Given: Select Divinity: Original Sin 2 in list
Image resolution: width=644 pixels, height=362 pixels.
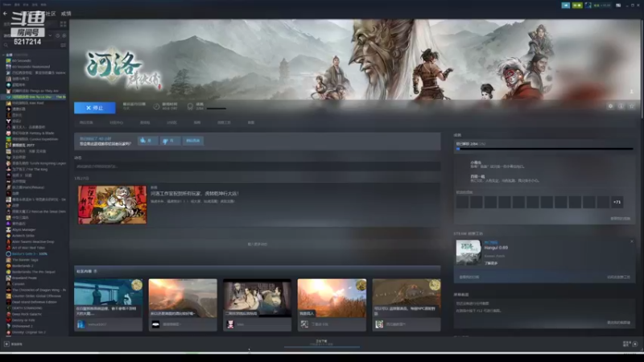Looking at the screenshot, I should click(29, 332).
